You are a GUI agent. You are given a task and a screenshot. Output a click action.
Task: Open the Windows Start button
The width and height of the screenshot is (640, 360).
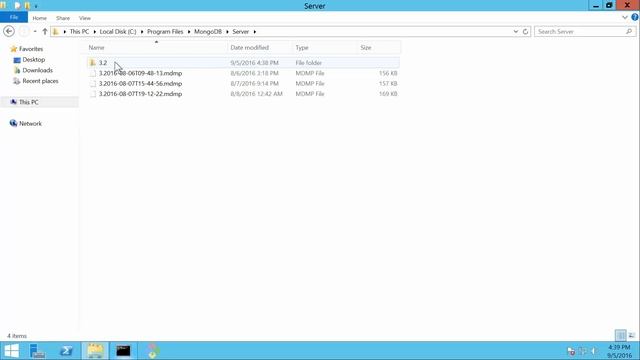11,351
